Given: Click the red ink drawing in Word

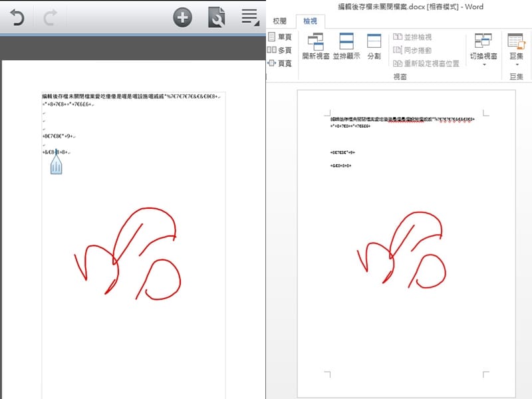Looking at the screenshot, I should tap(402, 251).
